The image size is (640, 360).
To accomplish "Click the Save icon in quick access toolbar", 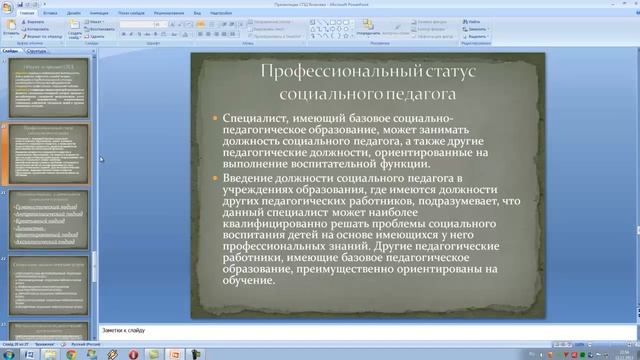I will pos(20,4).
